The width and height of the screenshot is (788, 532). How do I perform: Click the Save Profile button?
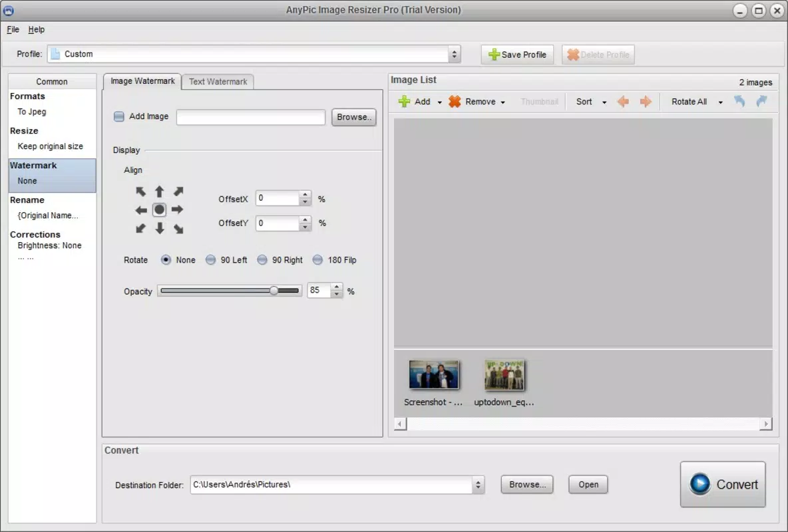tap(517, 55)
